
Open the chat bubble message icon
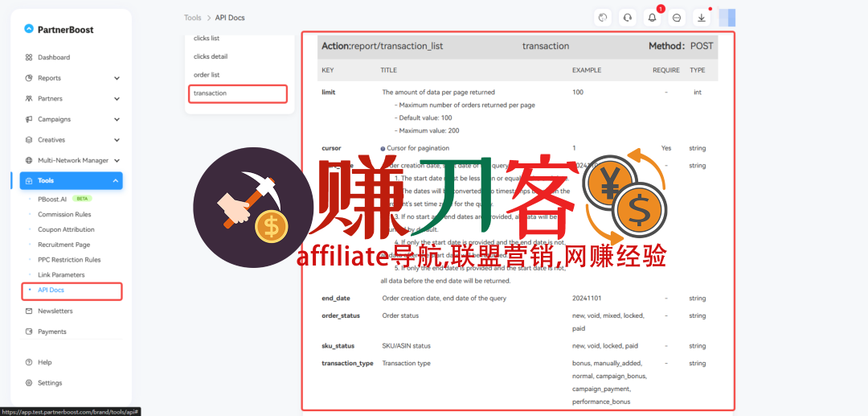click(x=677, y=18)
